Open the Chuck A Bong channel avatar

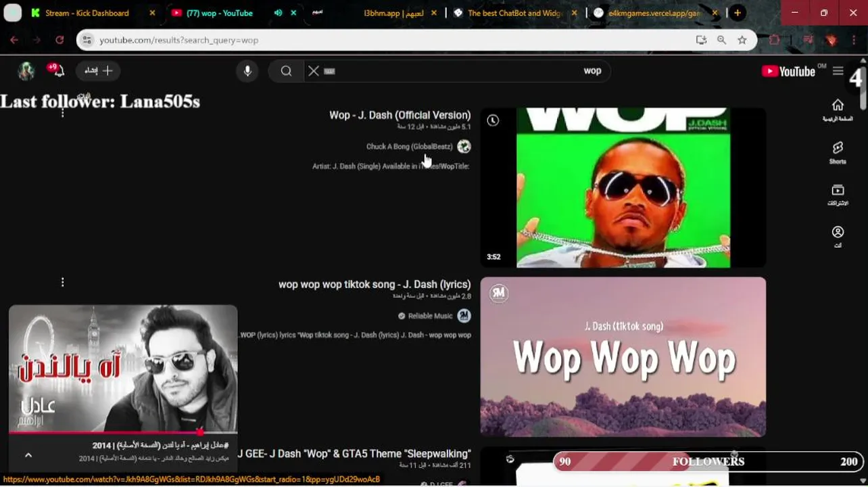pos(464,147)
